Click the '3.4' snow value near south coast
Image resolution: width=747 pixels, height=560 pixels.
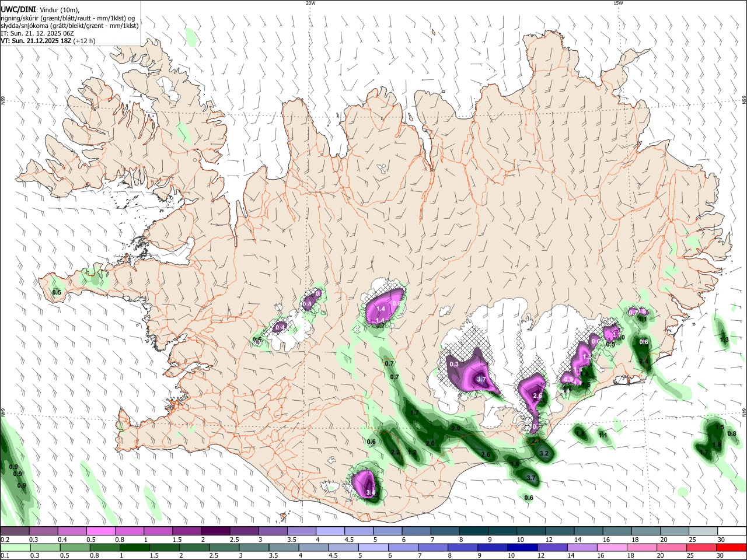point(371,493)
